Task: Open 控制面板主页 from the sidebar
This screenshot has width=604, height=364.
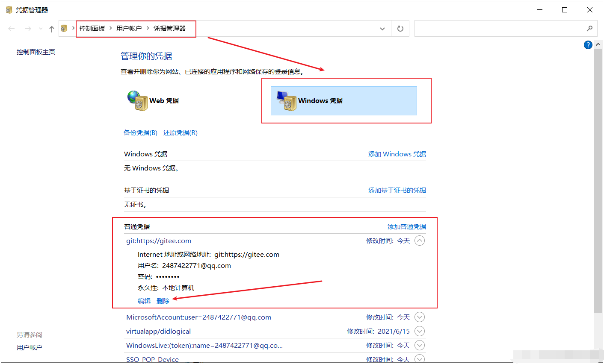Action: click(36, 52)
